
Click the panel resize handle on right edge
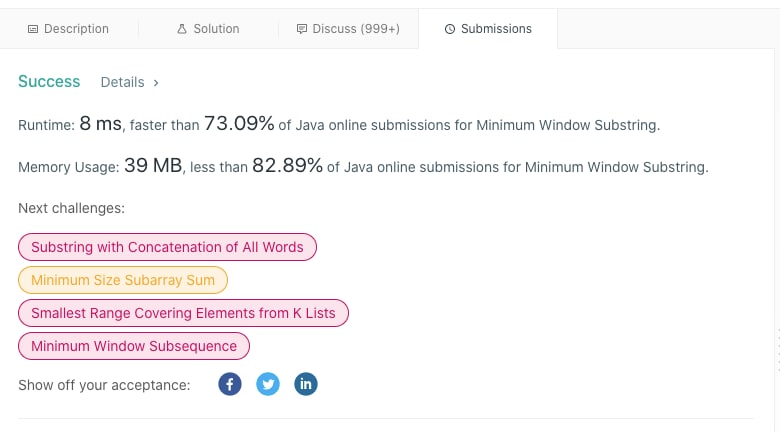point(778,350)
